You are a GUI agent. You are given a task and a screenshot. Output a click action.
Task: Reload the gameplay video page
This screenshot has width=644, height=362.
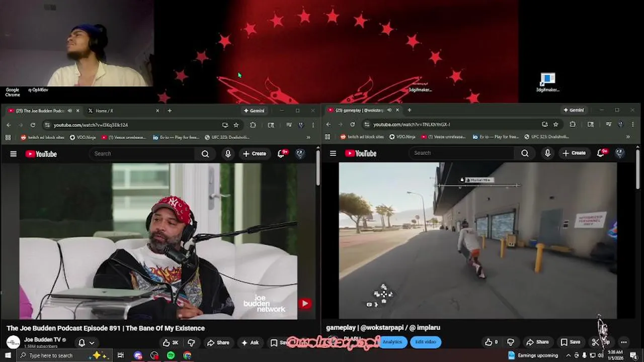click(x=352, y=124)
